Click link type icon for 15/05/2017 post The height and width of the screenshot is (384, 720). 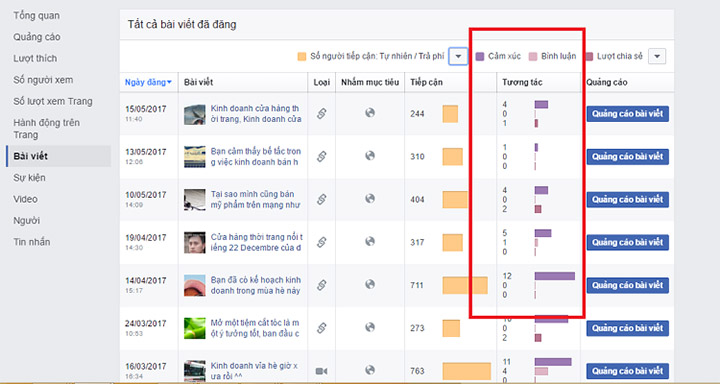tap(321, 113)
